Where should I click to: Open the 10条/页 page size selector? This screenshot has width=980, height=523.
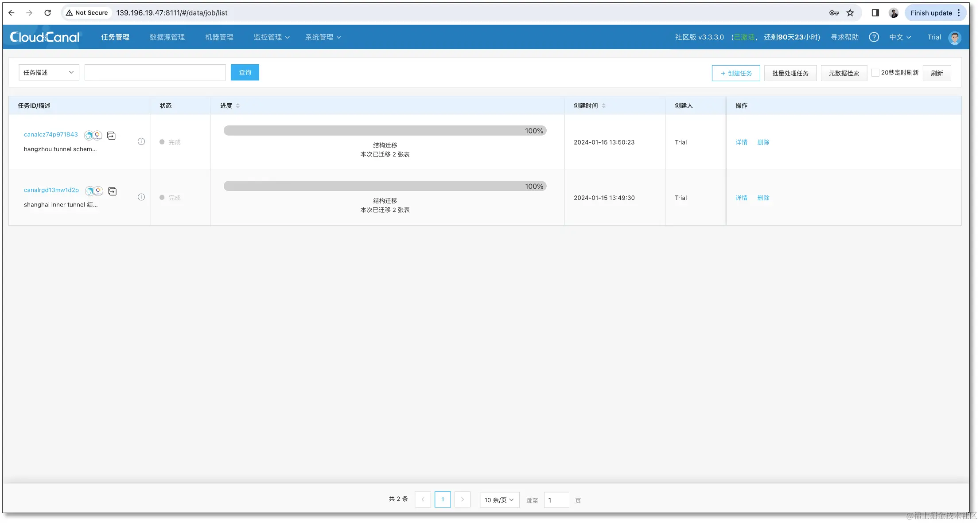499,500
